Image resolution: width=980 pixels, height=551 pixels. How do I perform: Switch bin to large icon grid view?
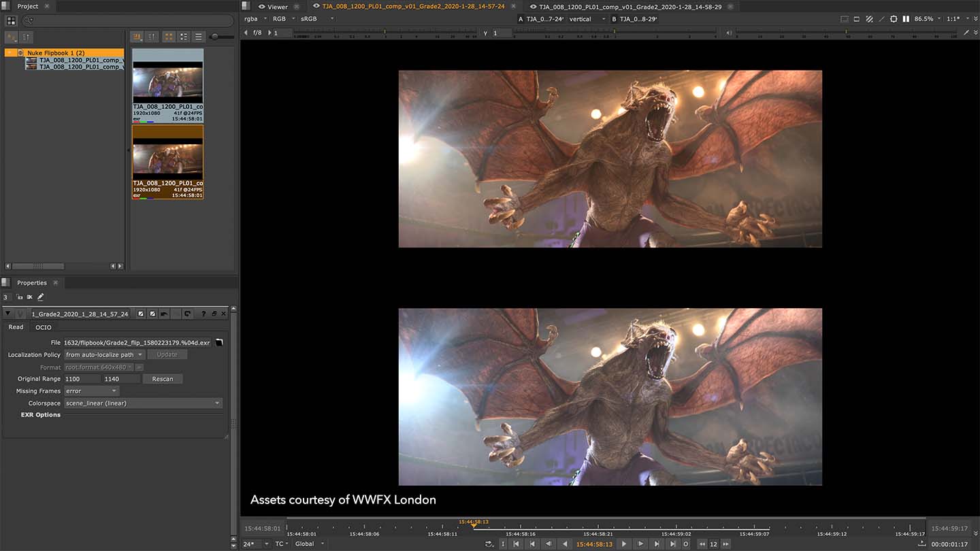(169, 37)
